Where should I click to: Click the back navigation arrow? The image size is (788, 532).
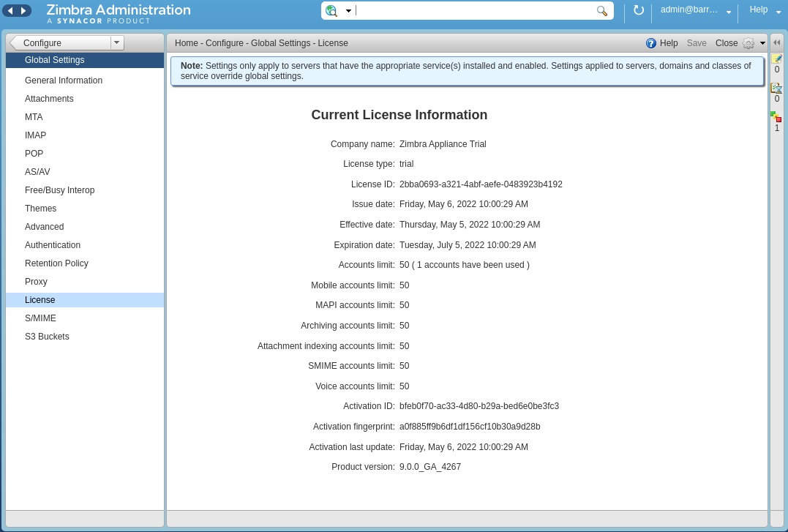(10, 10)
